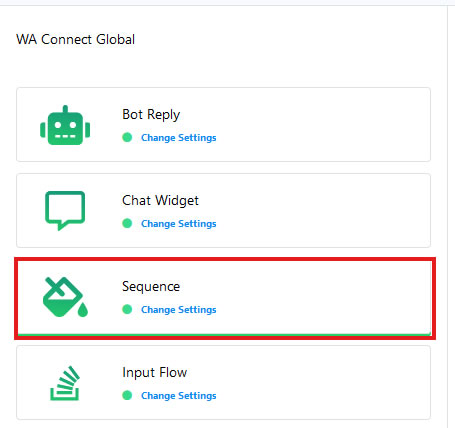455x428 pixels.
Task: Click the Bot Reply robot icon
Action: 65,125
